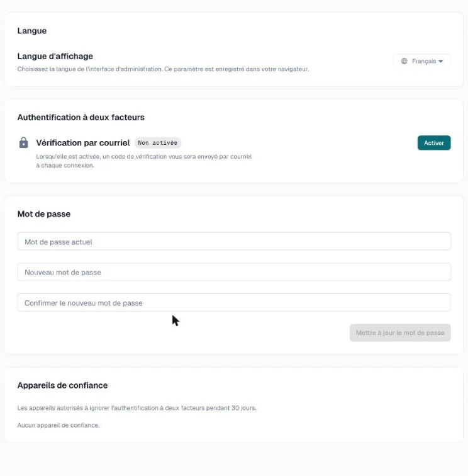Activate email verification with the Activer button
The height and width of the screenshot is (476, 468).
[434, 143]
